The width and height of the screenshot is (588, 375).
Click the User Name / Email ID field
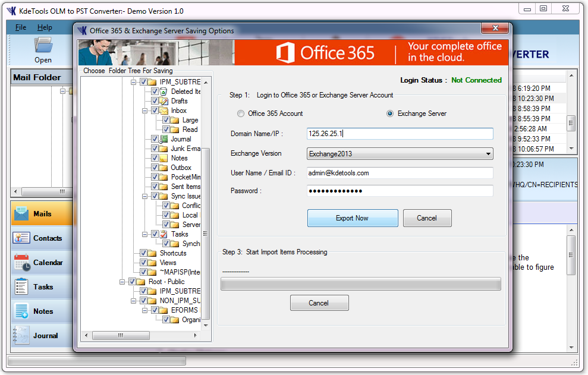400,173
